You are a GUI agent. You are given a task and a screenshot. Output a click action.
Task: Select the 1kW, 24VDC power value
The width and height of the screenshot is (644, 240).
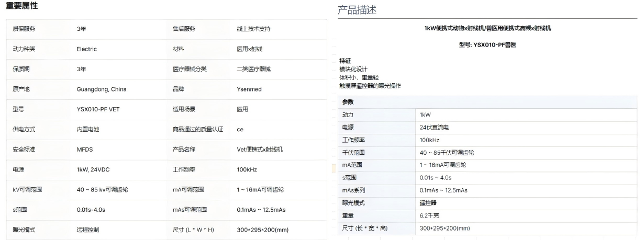(94, 169)
